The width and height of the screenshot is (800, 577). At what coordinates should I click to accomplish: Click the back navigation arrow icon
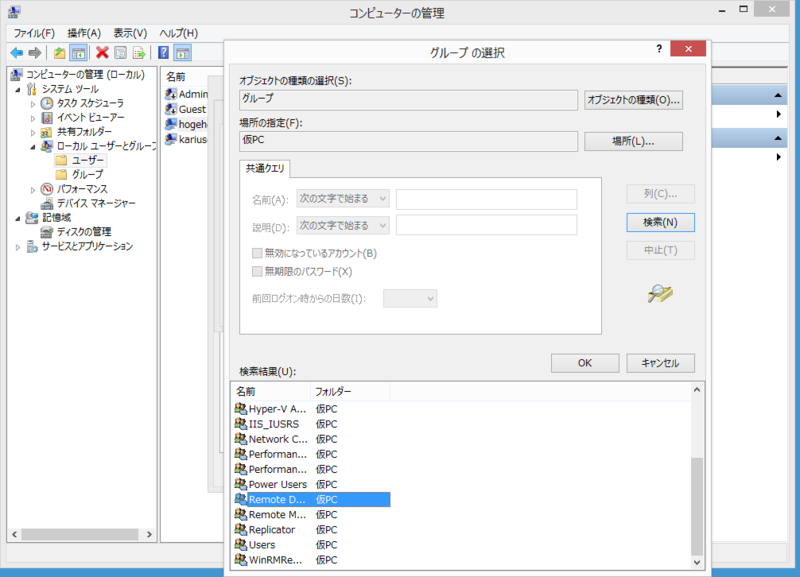(x=15, y=52)
